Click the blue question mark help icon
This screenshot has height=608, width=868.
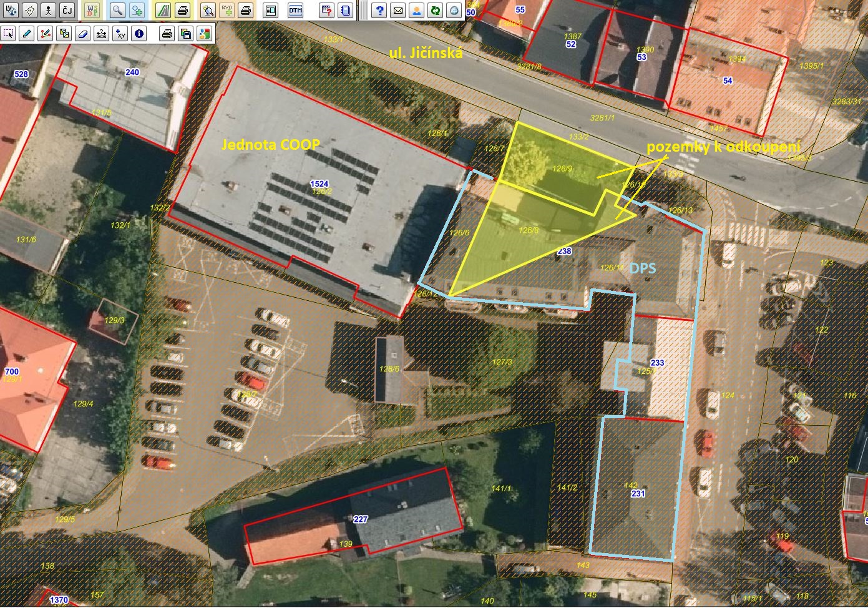pyautogui.click(x=379, y=11)
